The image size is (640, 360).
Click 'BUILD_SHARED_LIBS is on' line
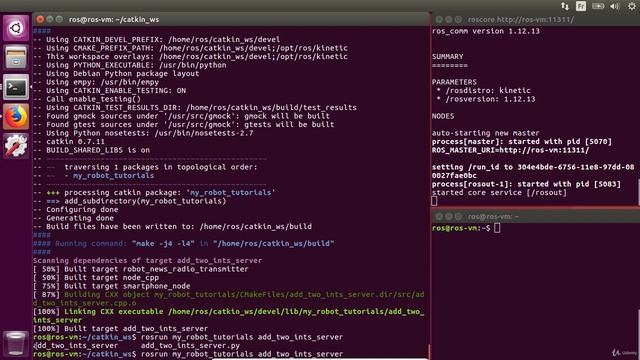(91, 150)
